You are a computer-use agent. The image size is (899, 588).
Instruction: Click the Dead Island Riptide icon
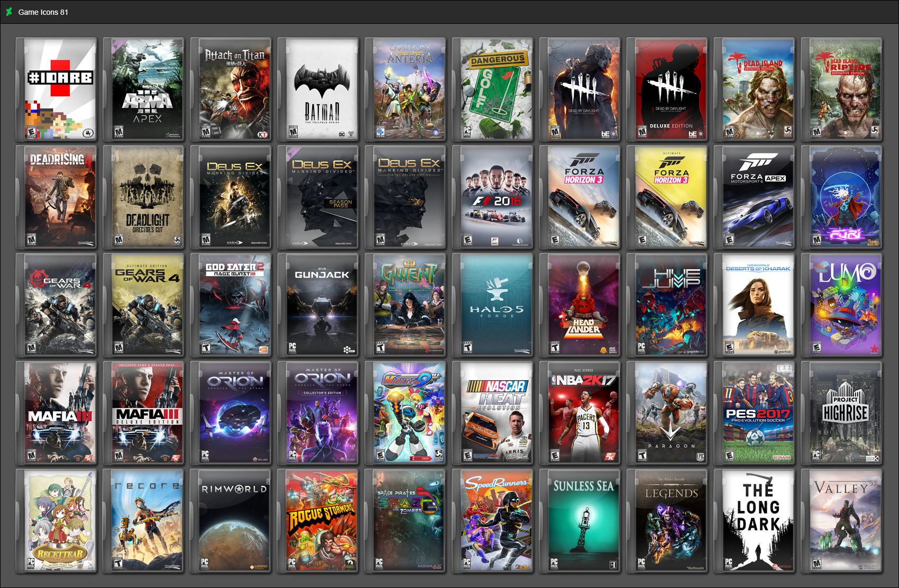pos(842,89)
